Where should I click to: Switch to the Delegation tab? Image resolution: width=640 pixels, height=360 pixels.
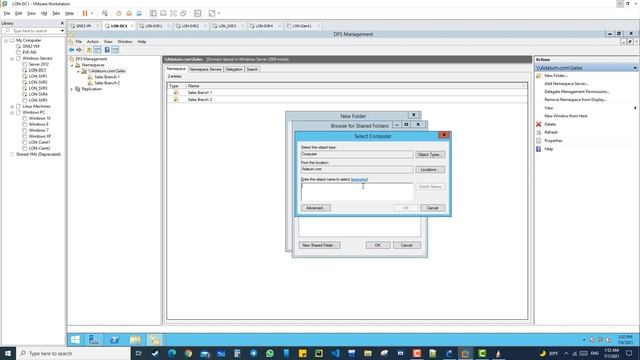click(234, 69)
